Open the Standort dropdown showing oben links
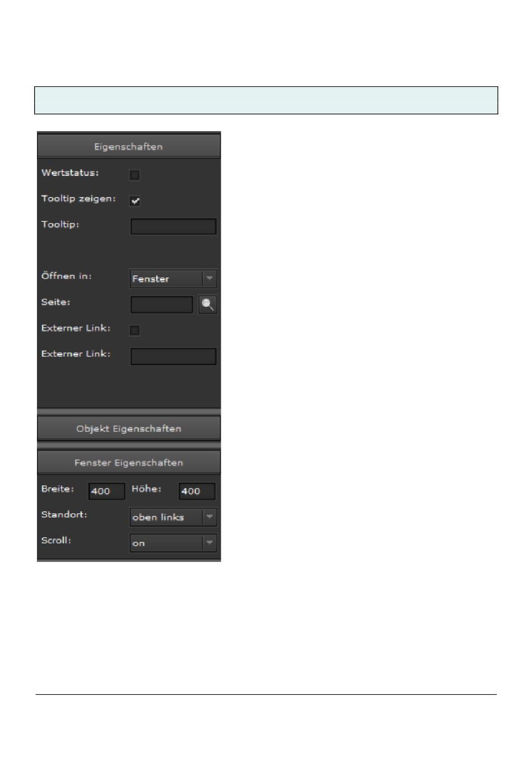 [x=167, y=517]
